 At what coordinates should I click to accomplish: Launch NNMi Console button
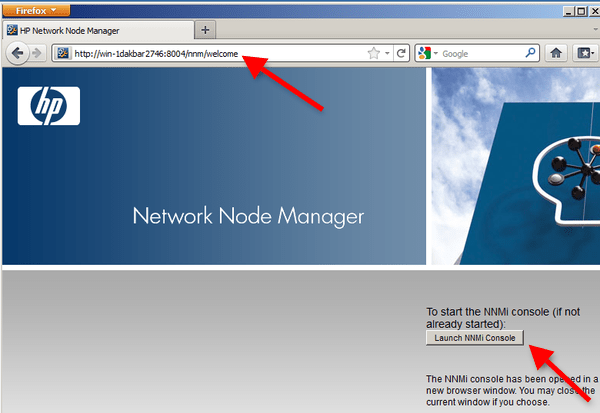click(474, 338)
